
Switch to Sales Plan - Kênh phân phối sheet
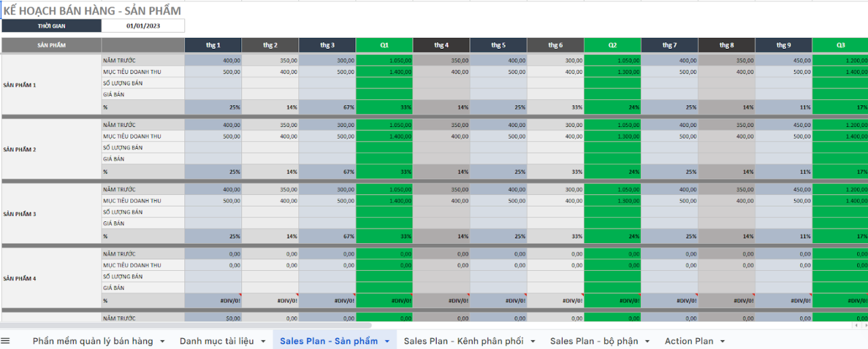click(x=463, y=341)
